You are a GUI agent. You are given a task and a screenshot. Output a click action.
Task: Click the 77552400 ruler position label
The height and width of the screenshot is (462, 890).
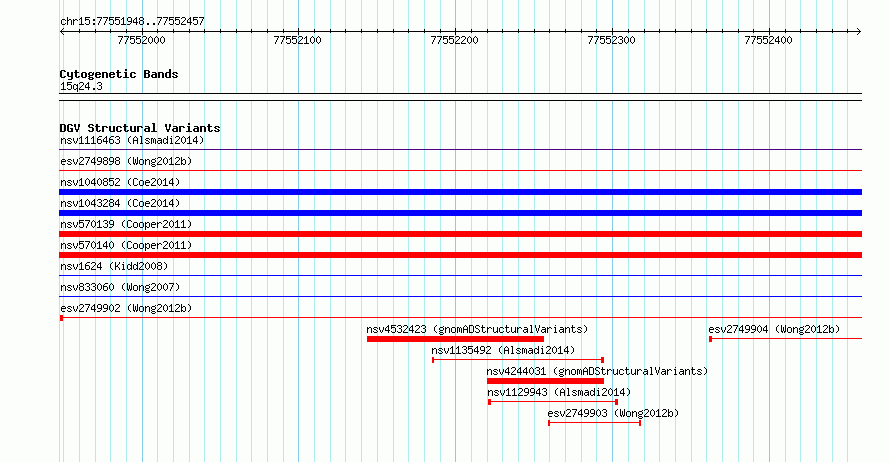(768, 40)
